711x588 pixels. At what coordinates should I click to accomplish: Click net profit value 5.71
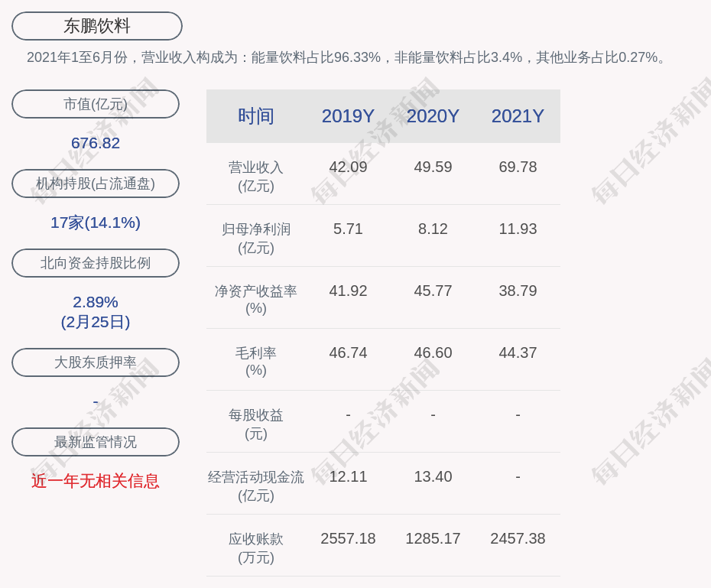348,229
